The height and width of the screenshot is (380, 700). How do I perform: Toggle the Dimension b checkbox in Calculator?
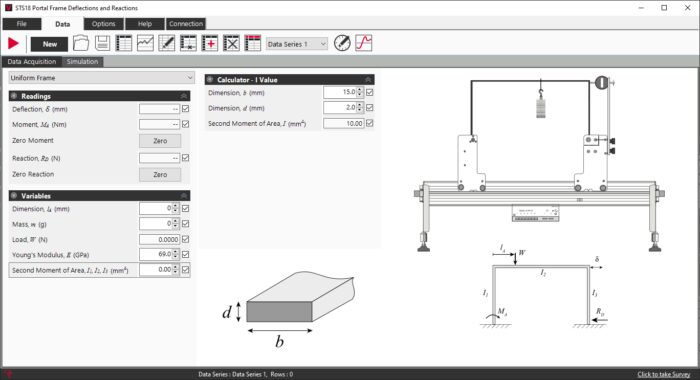370,92
